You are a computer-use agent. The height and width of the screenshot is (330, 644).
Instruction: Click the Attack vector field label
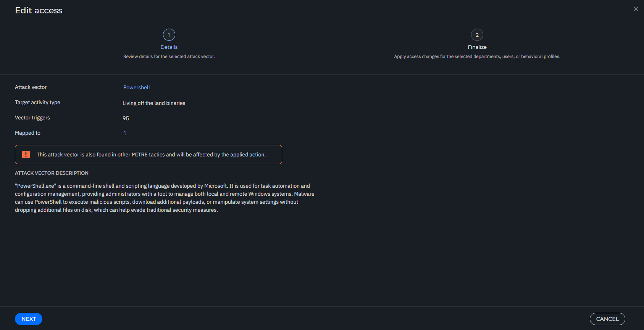click(31, 87)
